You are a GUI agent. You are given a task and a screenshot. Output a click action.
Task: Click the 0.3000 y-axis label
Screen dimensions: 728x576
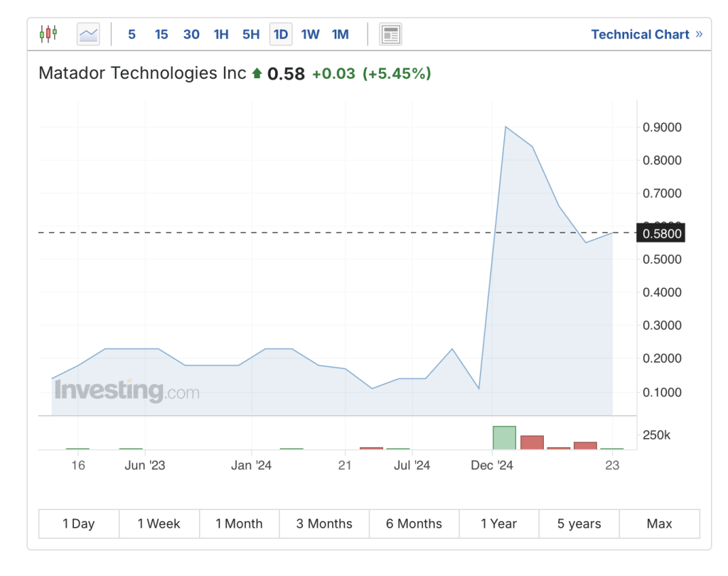coord(662,325)
